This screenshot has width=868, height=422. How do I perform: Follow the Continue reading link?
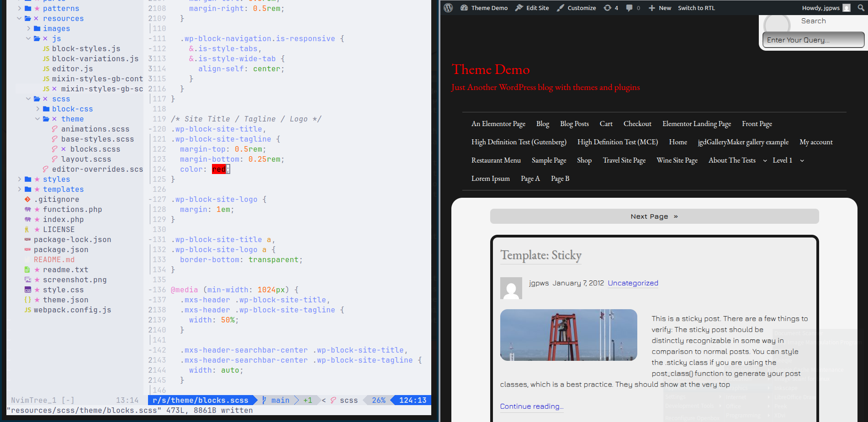[531, 406]
